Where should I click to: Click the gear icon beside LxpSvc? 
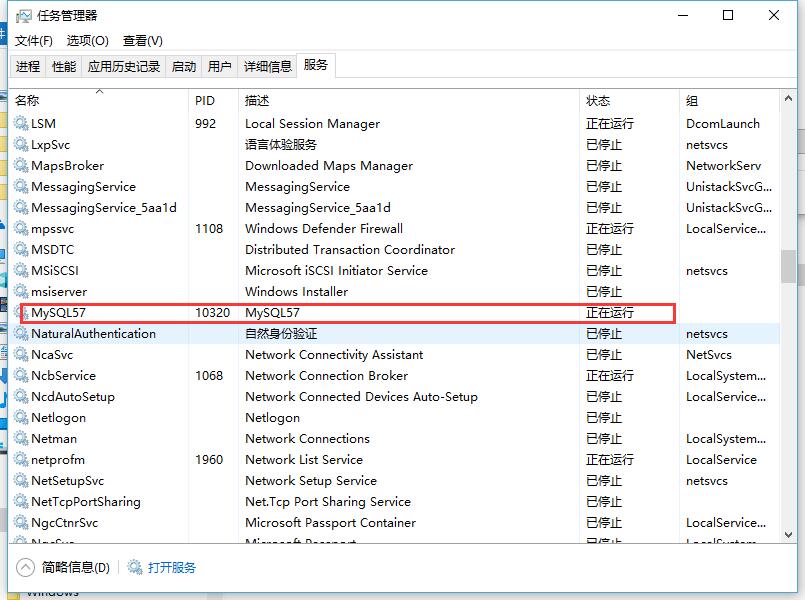coord(21,144)
